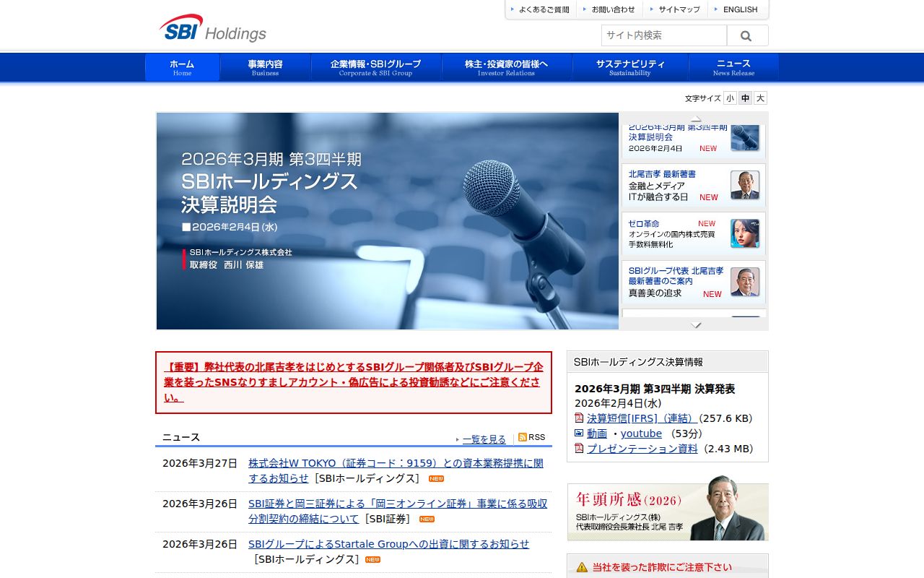
Task: Open the サステナビリティ menu
Action: tap(630, 67)
